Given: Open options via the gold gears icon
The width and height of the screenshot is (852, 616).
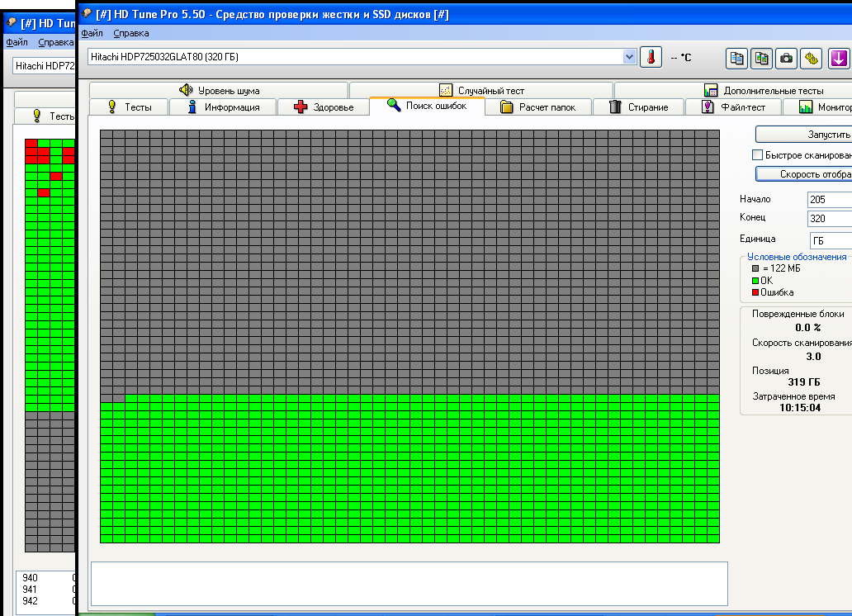Looking at the screenshot, I should pyautogui.click(x=812, y=58).
